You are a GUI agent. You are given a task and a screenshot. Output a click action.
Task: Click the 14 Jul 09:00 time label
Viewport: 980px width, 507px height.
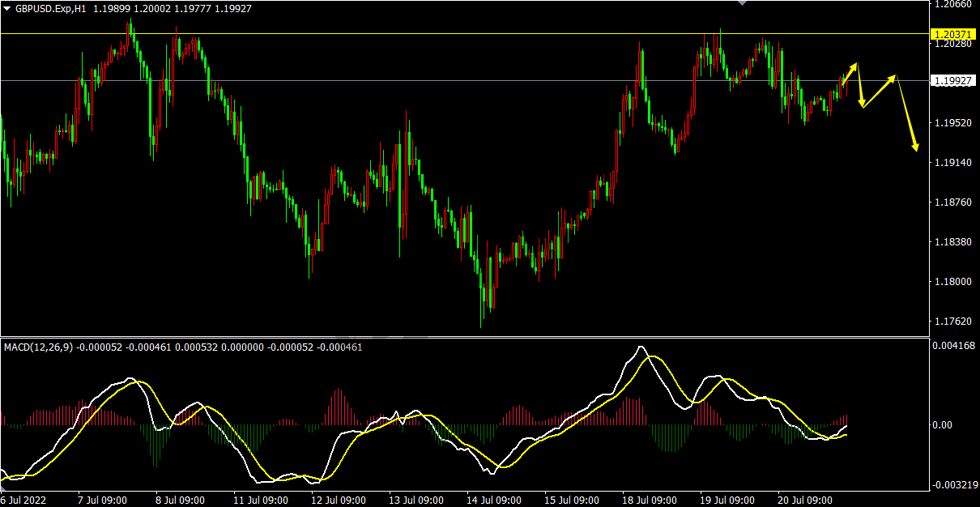click(x=492, y=500)
